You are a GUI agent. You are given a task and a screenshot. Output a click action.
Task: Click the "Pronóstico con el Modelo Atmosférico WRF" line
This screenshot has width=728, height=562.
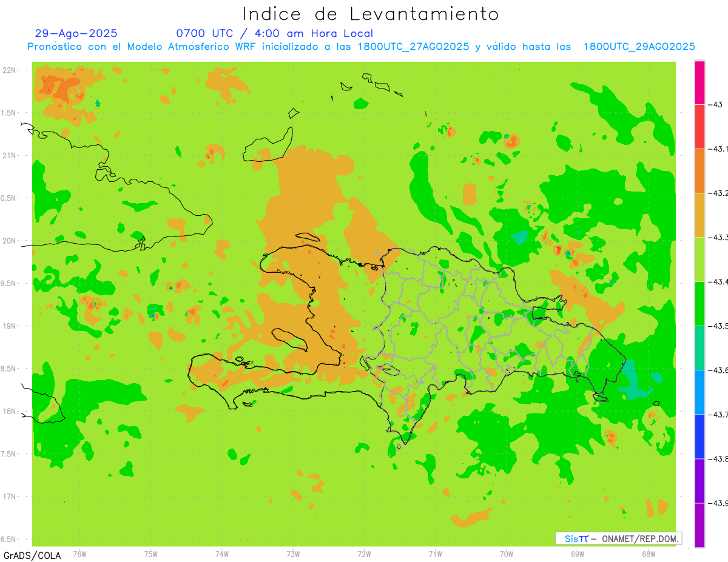[x=361, y=47]
